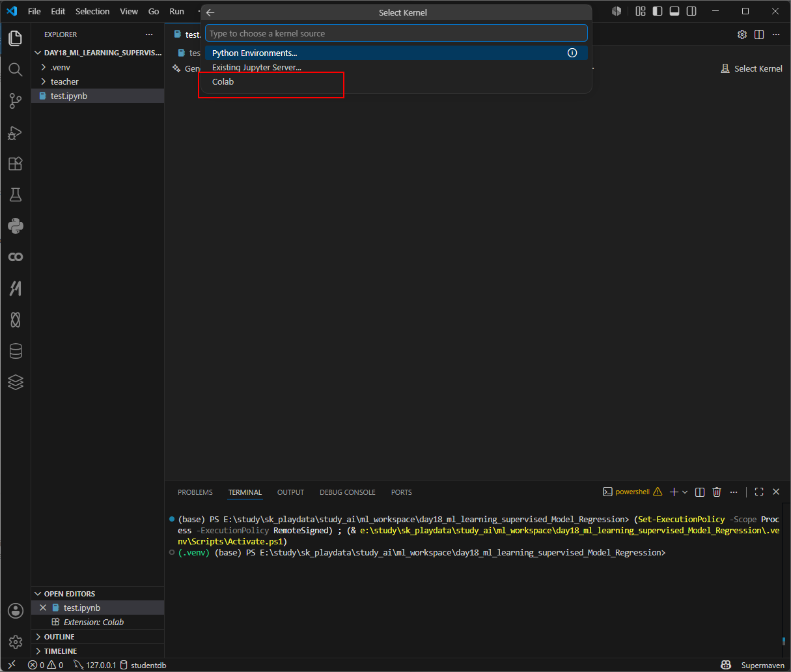Choose Python Environments kernel source

click(396, 53)
